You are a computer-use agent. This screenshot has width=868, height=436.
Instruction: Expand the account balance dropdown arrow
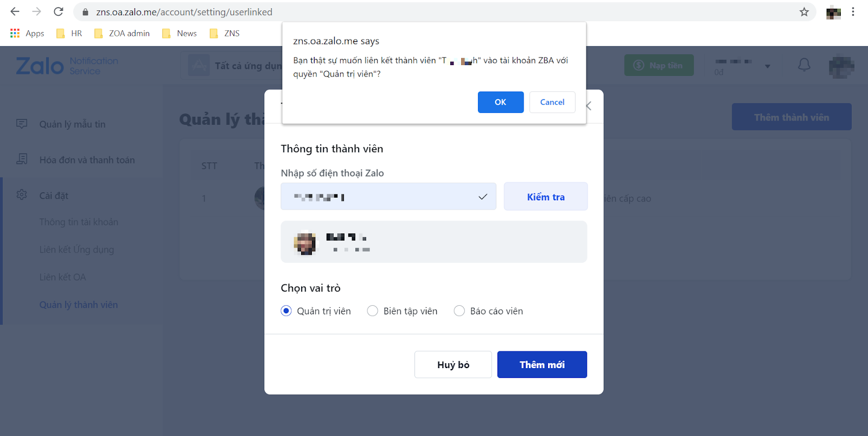[x=768, y=66]
